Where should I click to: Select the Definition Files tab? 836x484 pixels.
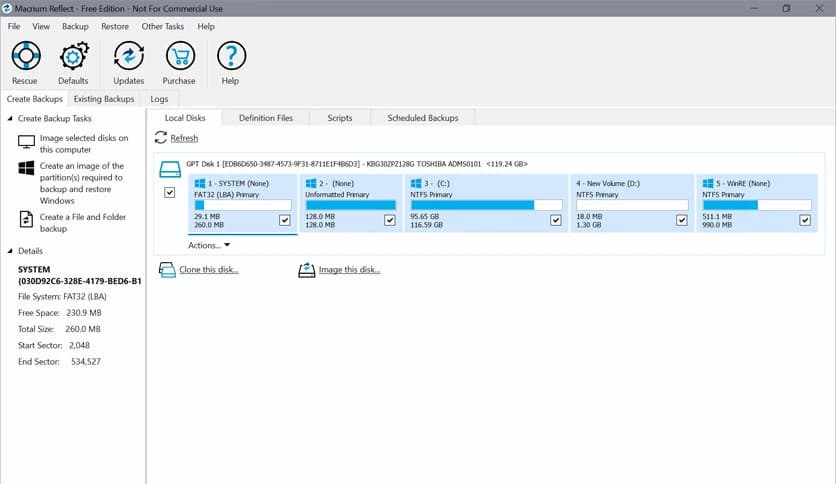click(x=266, y=118)
